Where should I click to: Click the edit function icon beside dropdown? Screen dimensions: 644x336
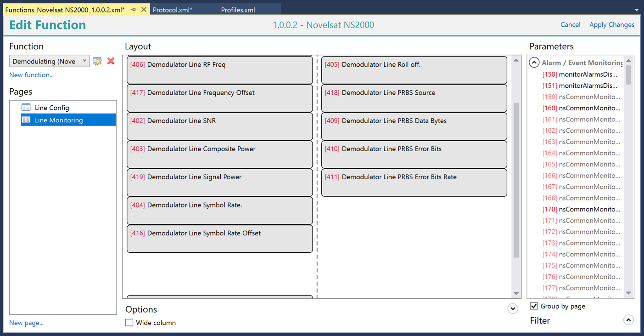point(97,61)
